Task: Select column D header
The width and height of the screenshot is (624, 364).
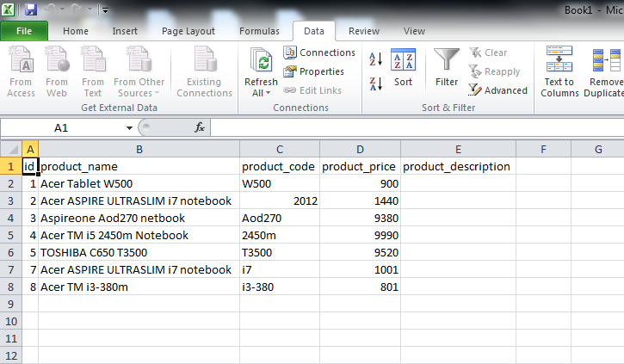Action: pos(360,149)
